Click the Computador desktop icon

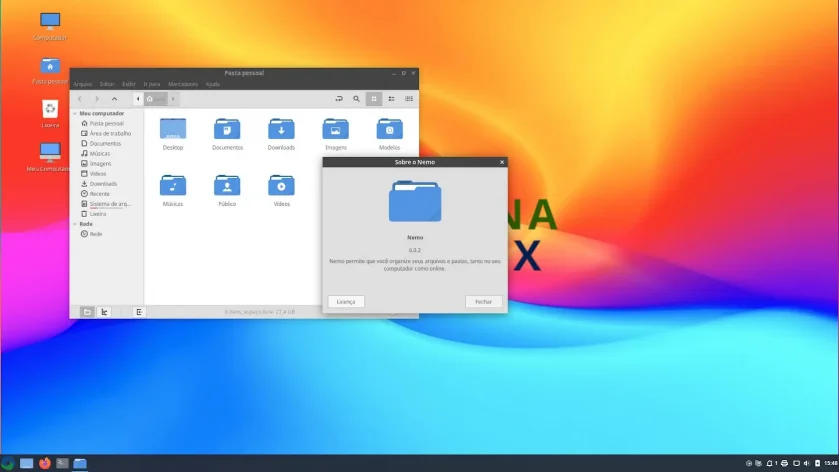50,22
